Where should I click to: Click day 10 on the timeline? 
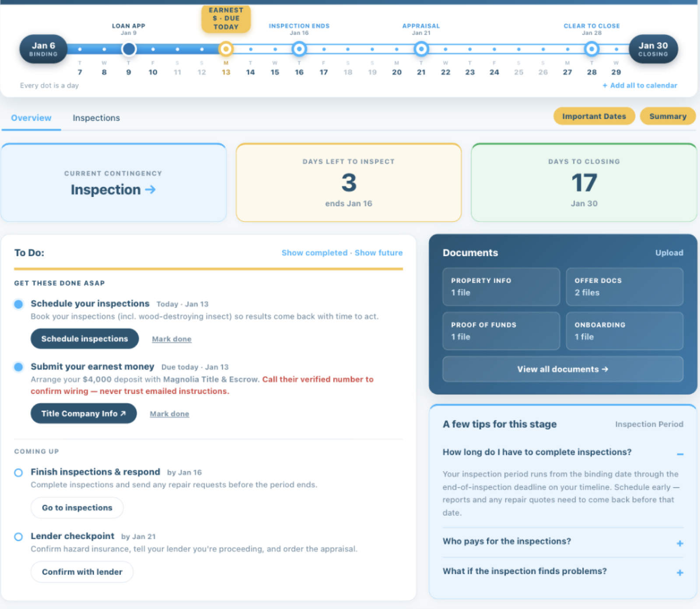pyautogui.click(x=153, y=72)
